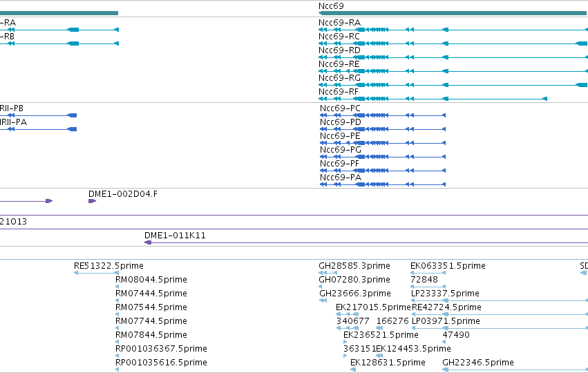The image size is (588, 373).
Task: Click the Ncc69 gene label
Action: click(x=331, y=6)
